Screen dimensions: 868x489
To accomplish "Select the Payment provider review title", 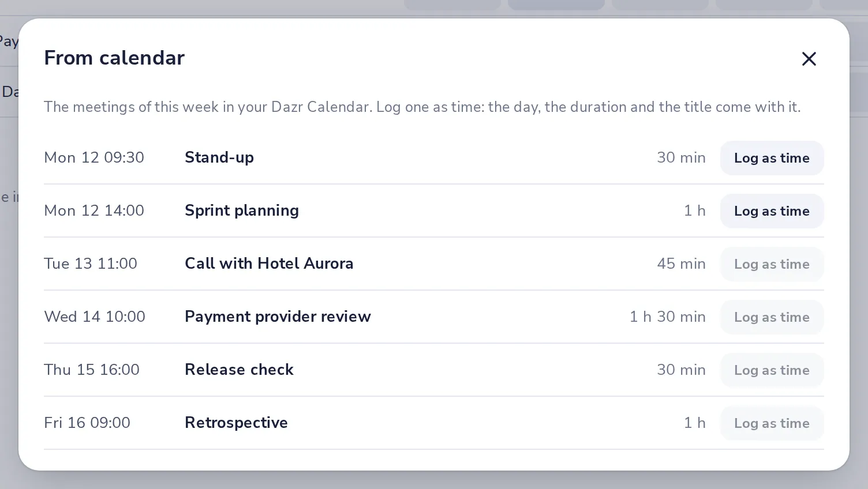I will point(278,317).
